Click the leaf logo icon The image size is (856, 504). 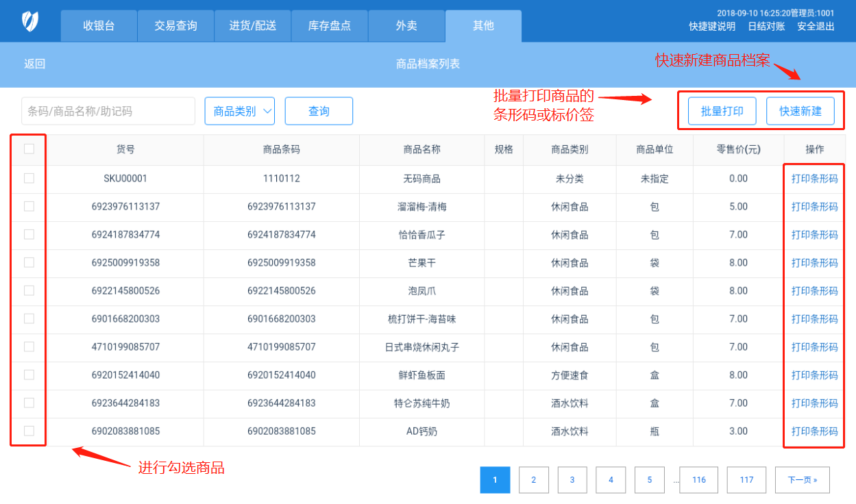pyautogui.click(x=30, y=21)
